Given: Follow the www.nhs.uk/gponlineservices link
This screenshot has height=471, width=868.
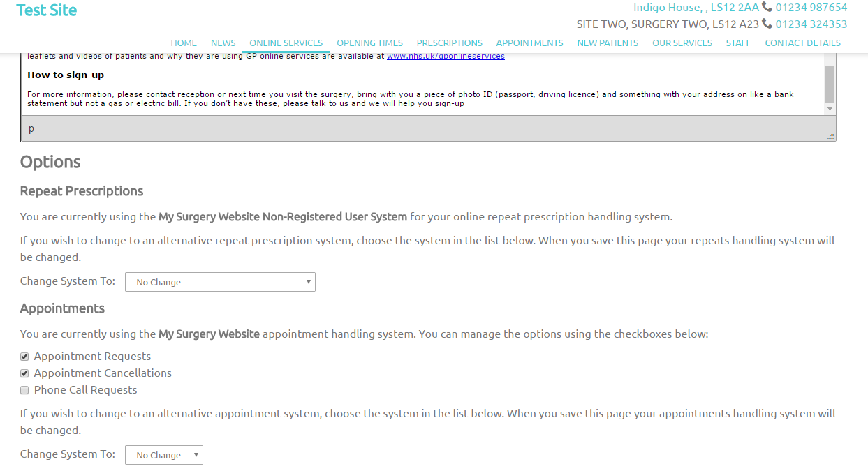Looking at the screenshot, I should coord(446,57).
